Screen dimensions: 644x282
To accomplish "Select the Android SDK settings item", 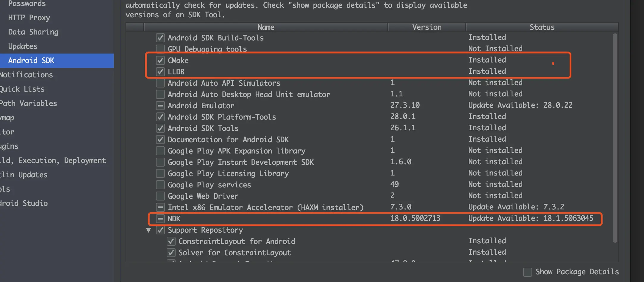I will tap(31, 60).
